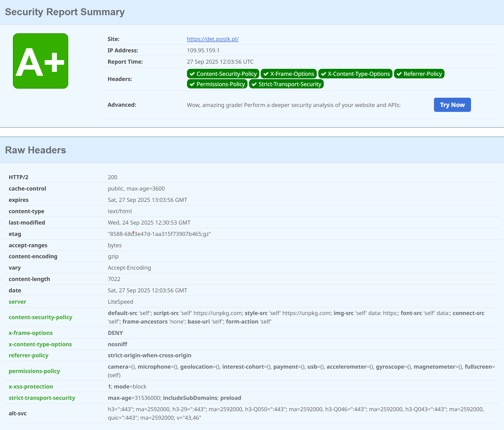Viewport: 504px width, 430px height.
Task: Open the content-security-policy raw header link
Action: (x=40, y=317)
